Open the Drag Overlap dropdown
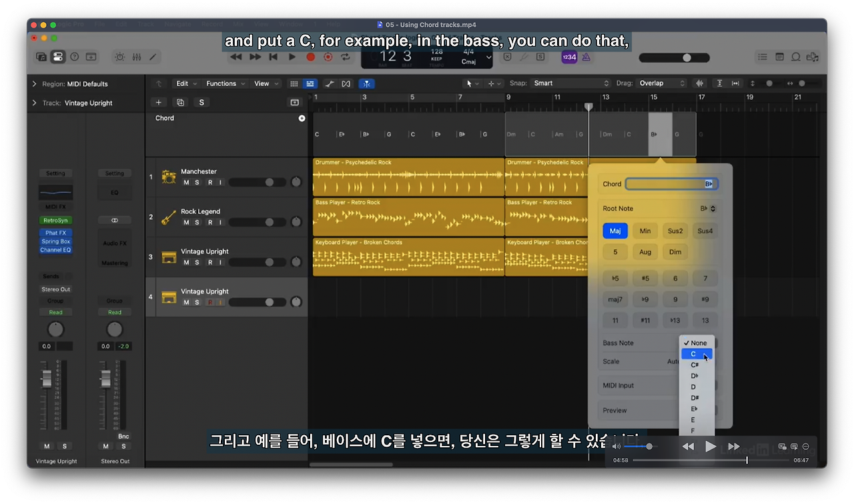Image resolution: width=854 pixels, height=504 pixels. point(661,83)
